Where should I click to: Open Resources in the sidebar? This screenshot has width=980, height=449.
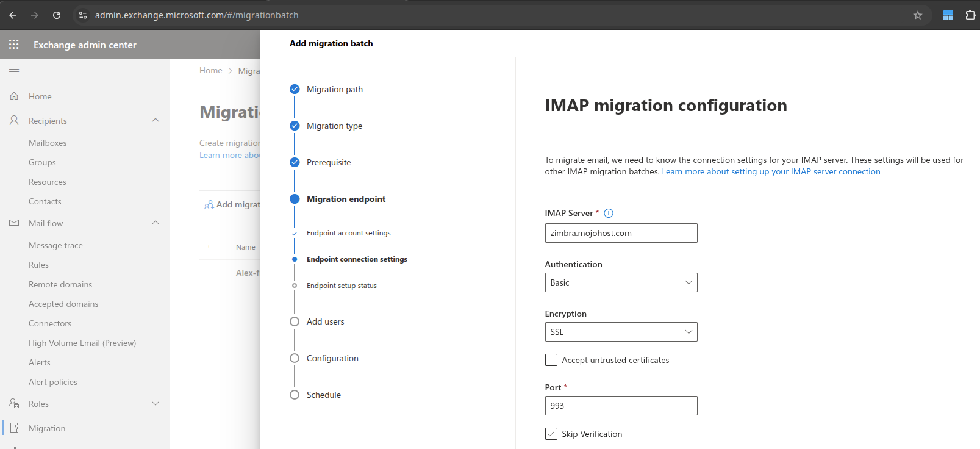48,182
